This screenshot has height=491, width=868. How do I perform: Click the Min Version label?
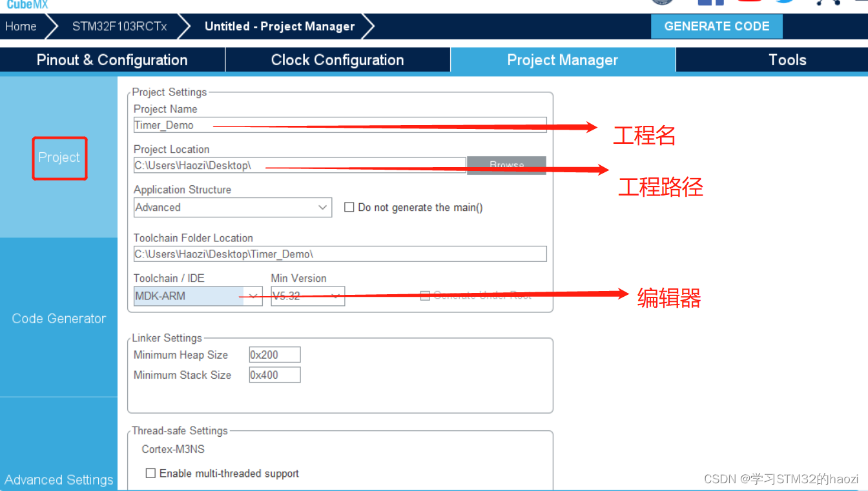click(x=298, y=278)
